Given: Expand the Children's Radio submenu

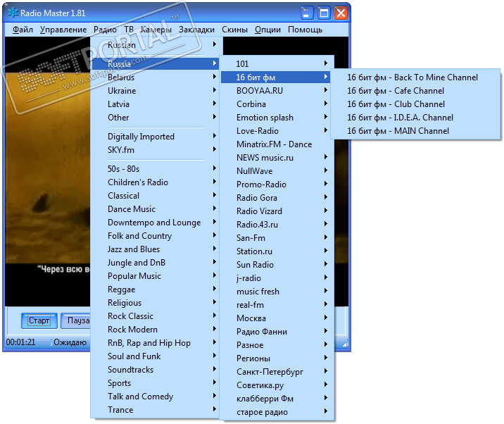Looking at the screenshot, I should pyautogui.click(x=156, y=182).
